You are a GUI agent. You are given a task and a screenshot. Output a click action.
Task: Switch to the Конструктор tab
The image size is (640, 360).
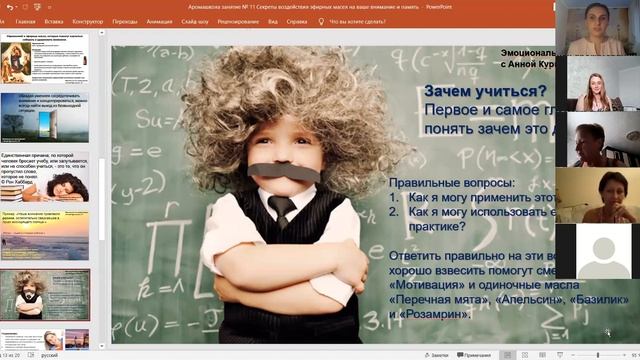88,22
